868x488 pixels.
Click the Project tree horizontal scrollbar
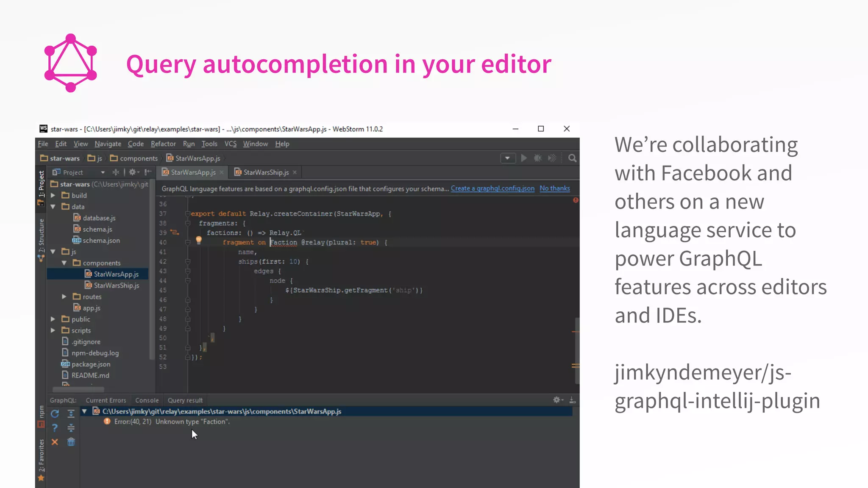coord(78,389)
